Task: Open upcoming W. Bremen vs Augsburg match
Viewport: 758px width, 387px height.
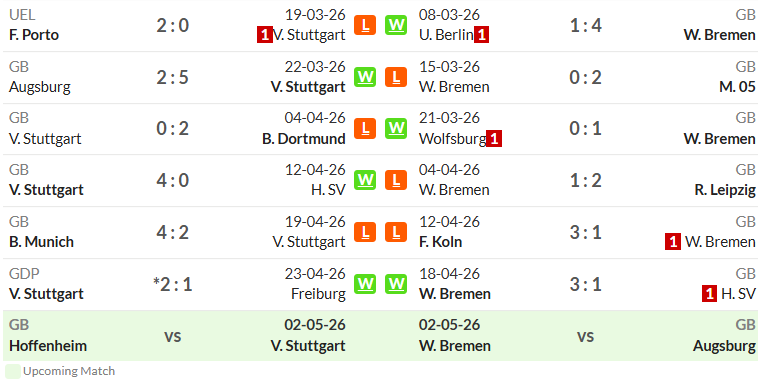Action: tap(587, 336)
